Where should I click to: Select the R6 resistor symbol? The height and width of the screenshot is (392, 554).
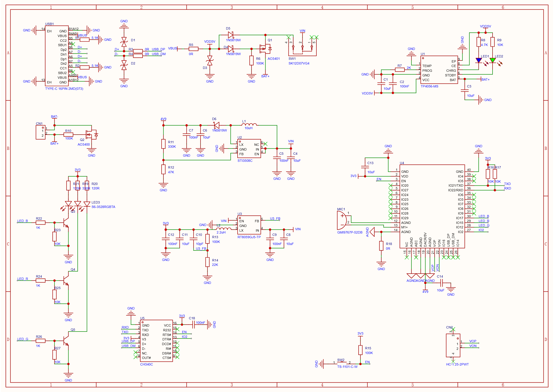pyautogui.click(x=251, y=60)
